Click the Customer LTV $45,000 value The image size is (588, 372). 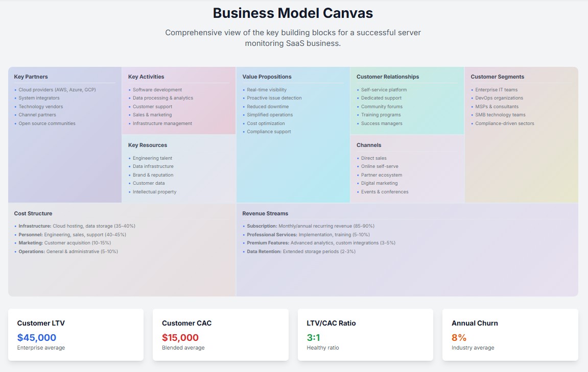point(37,337)
